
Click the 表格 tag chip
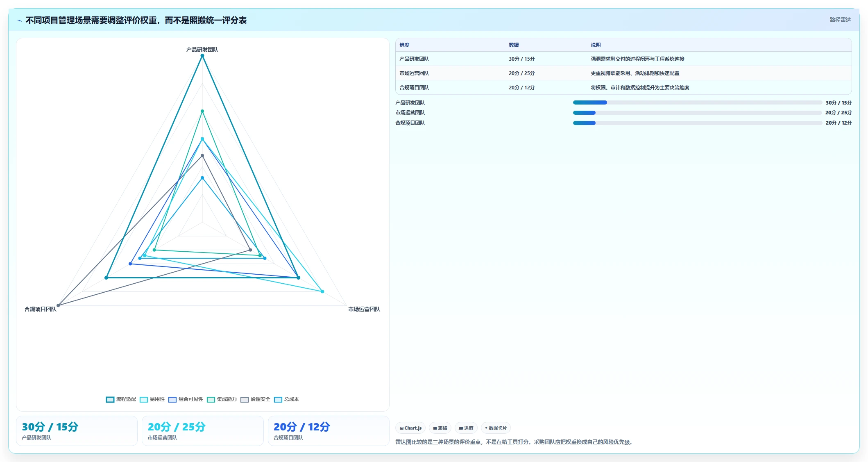tap(440, 428)
